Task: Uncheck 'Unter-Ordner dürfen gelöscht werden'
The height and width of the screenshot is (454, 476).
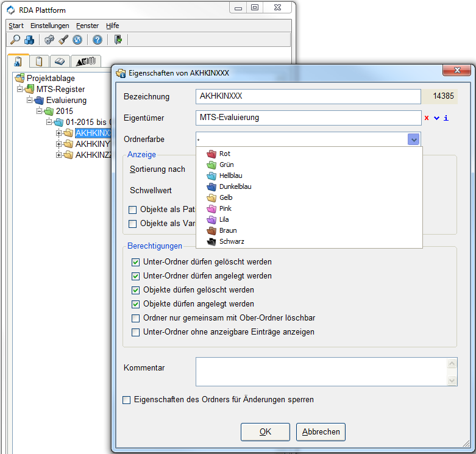Action: (x=135, y=262)
